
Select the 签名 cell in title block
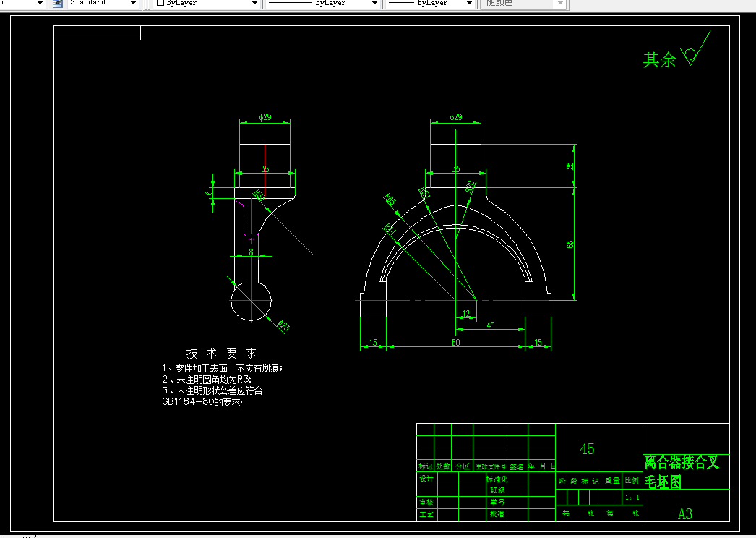pos(517,466)
